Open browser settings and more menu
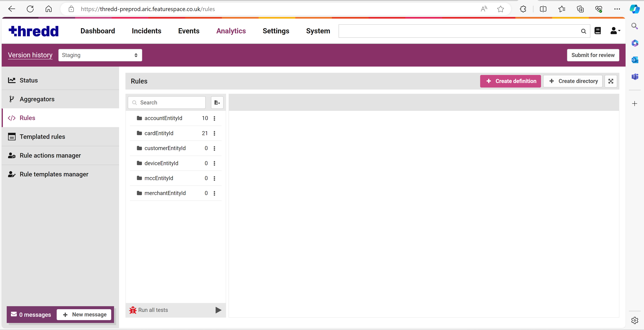 (617, 9)
